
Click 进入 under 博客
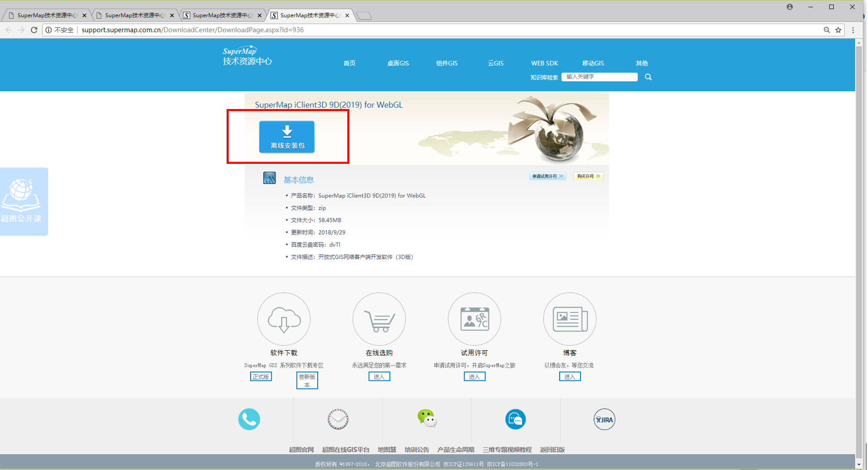570,377
